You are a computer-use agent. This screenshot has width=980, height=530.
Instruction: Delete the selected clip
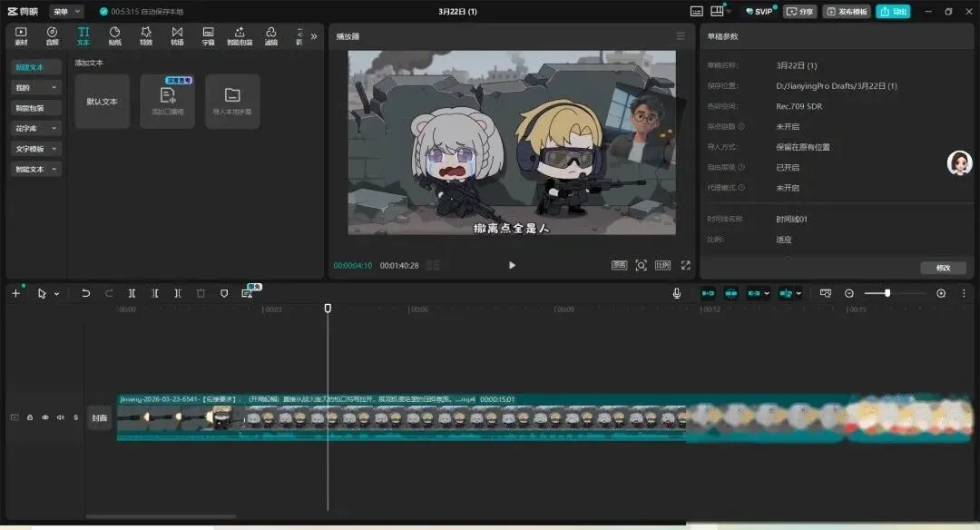201,293
